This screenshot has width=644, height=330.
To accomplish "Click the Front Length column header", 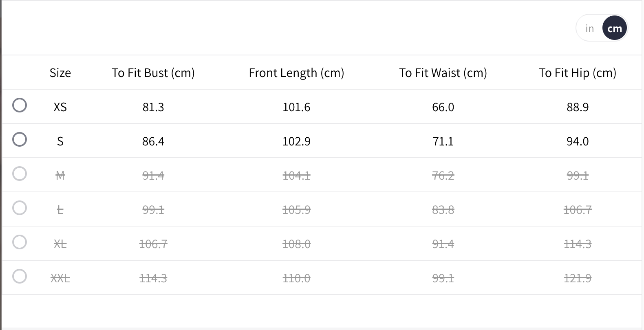I will click(296, 73).
